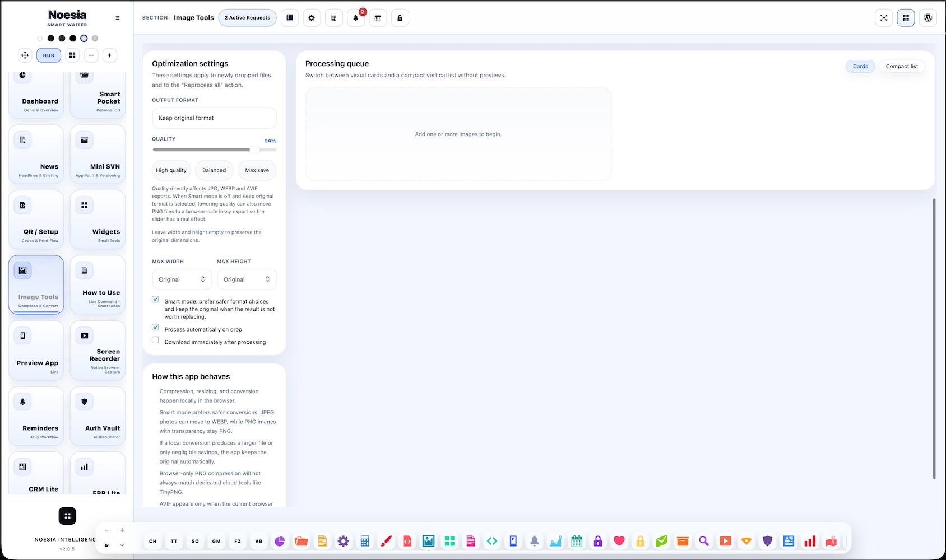Open the magnifier search icon in the dock
Image resolution: width=946 pixels, height=560 pixels.
coord(704,541)
